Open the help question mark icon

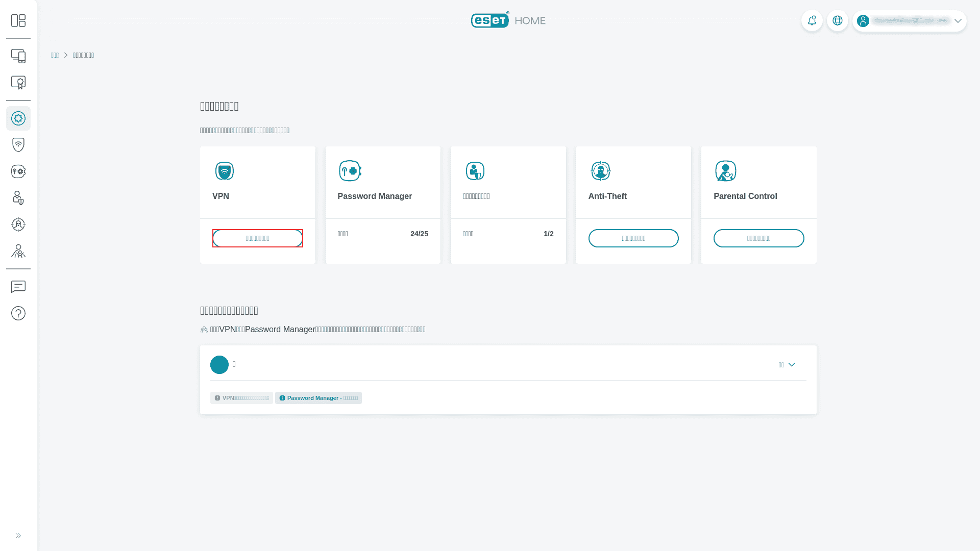pyautogui.click(x=18, y=313)
